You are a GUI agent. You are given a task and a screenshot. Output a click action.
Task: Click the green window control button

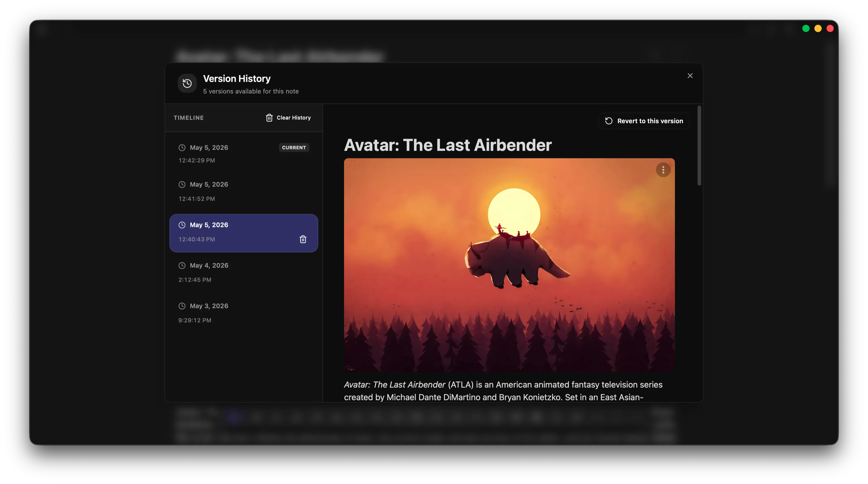coord(806,29)
